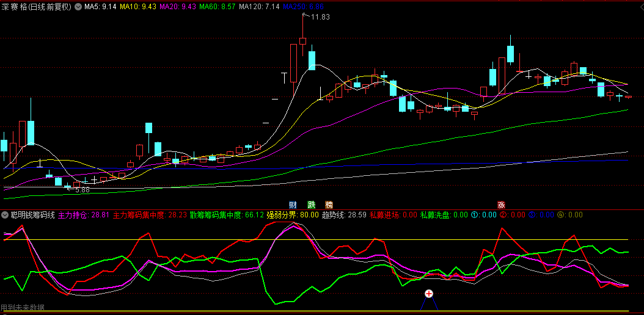
Task: Select the yellow MA10 label
Action: click(x=138, y=7)
